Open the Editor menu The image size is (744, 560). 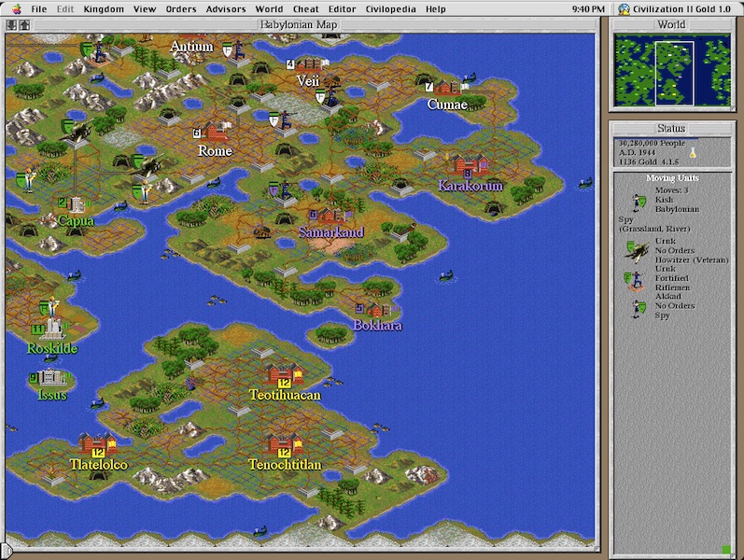click(x=342, y=9)
